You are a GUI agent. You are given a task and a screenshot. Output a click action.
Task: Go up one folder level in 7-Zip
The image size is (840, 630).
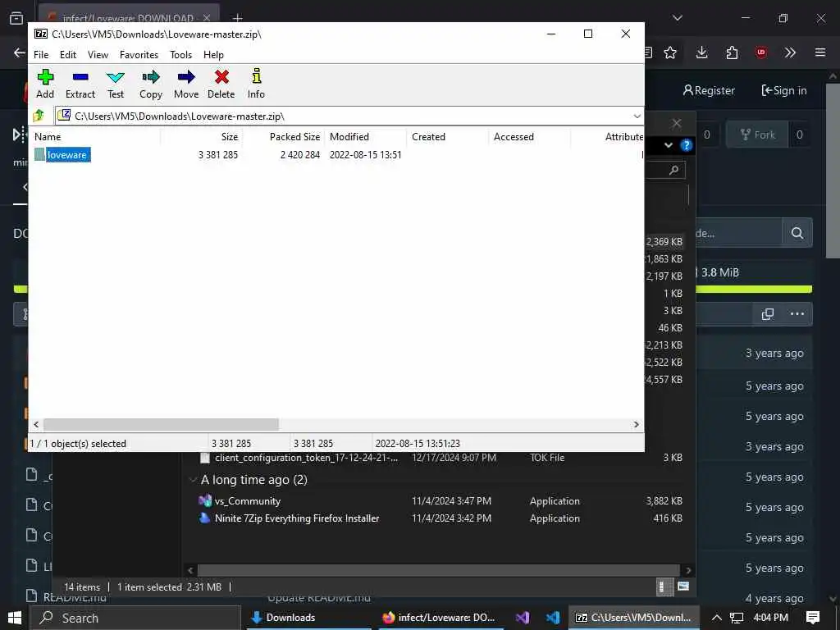click(39, 116)
